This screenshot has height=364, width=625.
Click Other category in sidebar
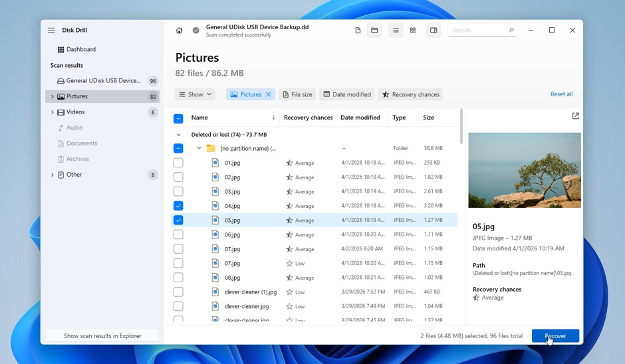click(102, 175)
